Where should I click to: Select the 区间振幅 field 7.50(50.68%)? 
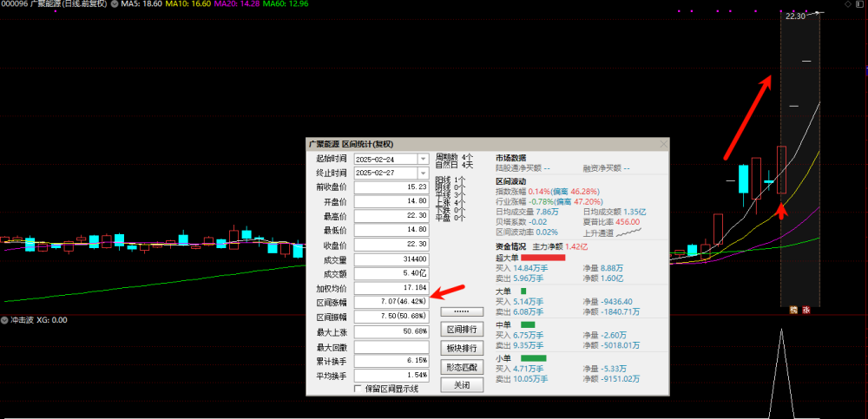pos(391,317)
